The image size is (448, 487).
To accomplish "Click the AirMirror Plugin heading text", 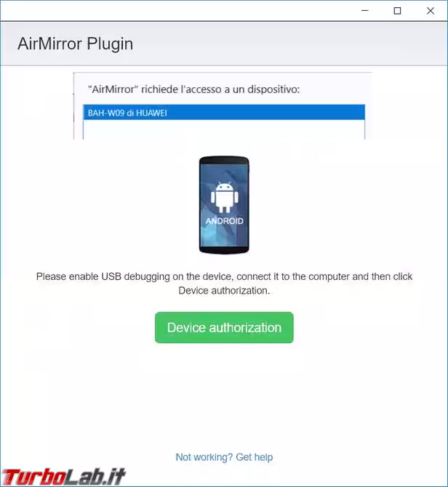I will pos(75,44).
